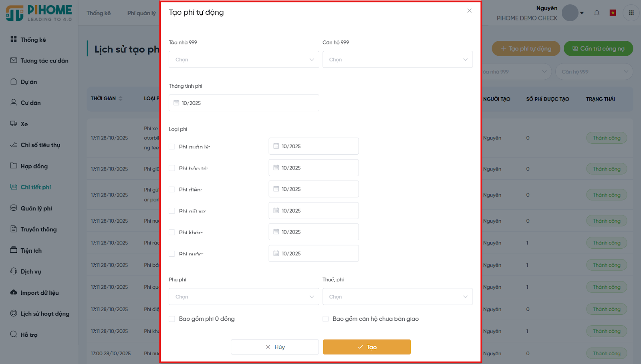Click the Hỗ trợ search icon
641x364 pixels.
[x=14, y=334]
